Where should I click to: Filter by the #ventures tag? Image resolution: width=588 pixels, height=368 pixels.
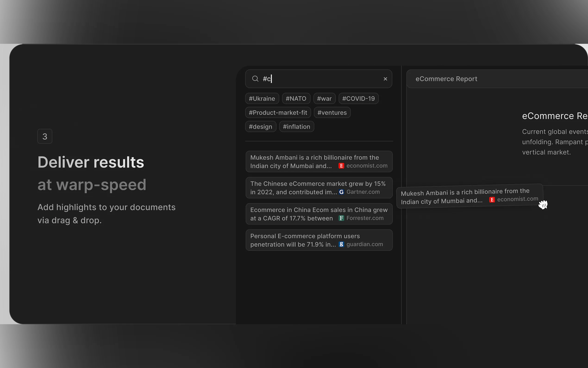332,113
